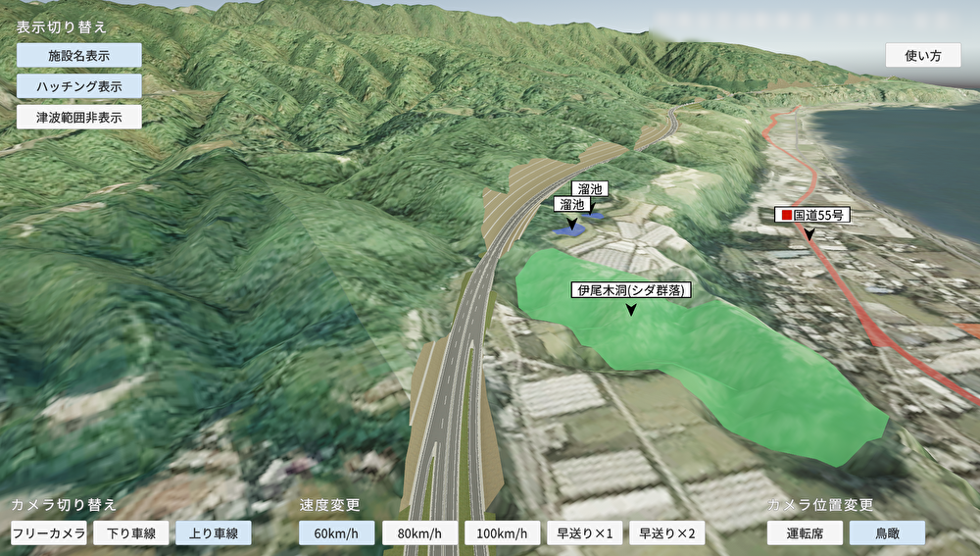Click the upper 溜池 pond label
The image size is (980, 556).
coord(589,189)
